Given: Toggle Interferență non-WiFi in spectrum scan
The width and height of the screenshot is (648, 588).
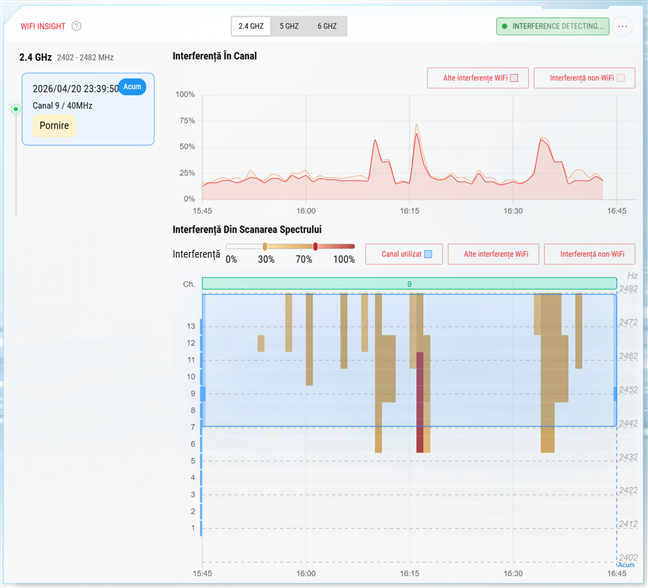Looking at the screenshot, I should coord(590,255).
